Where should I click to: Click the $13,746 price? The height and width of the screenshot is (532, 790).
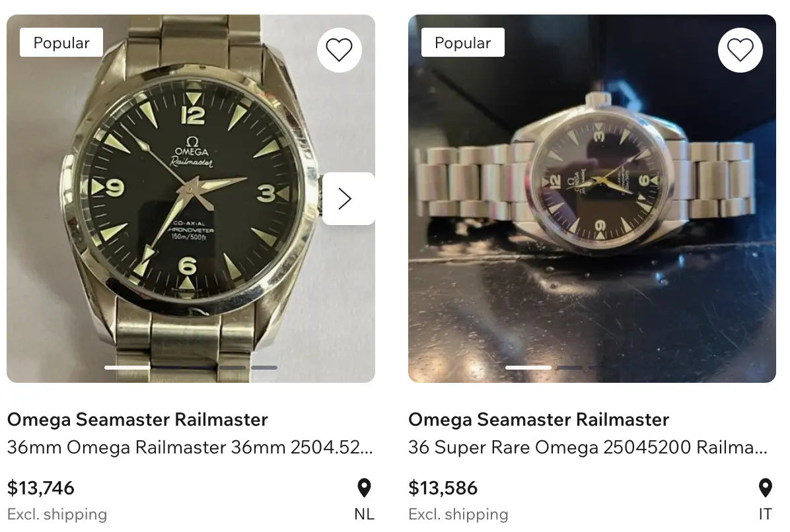pyautogui.click(x=41, y=488)
